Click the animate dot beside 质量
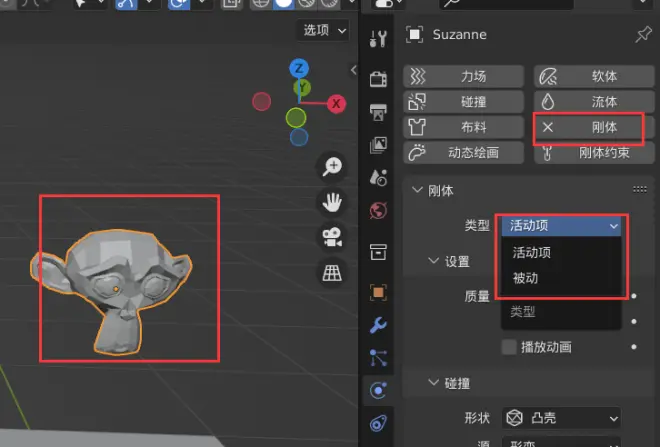This screenshot has width=660, height=447. 633,296
